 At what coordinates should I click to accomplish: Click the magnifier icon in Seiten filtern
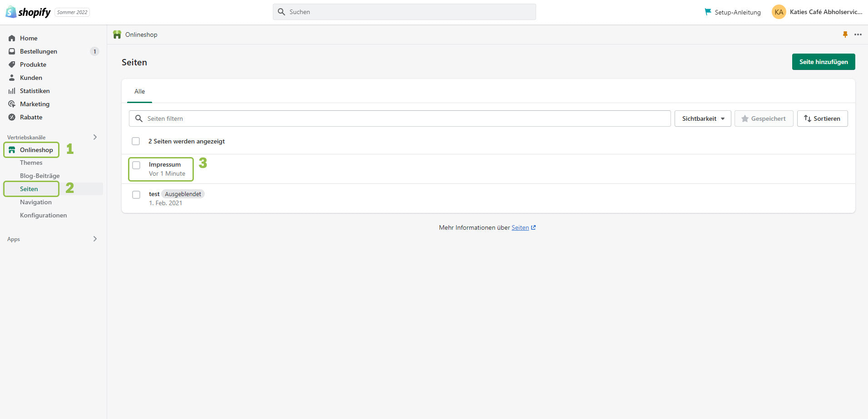pos(139,118)
